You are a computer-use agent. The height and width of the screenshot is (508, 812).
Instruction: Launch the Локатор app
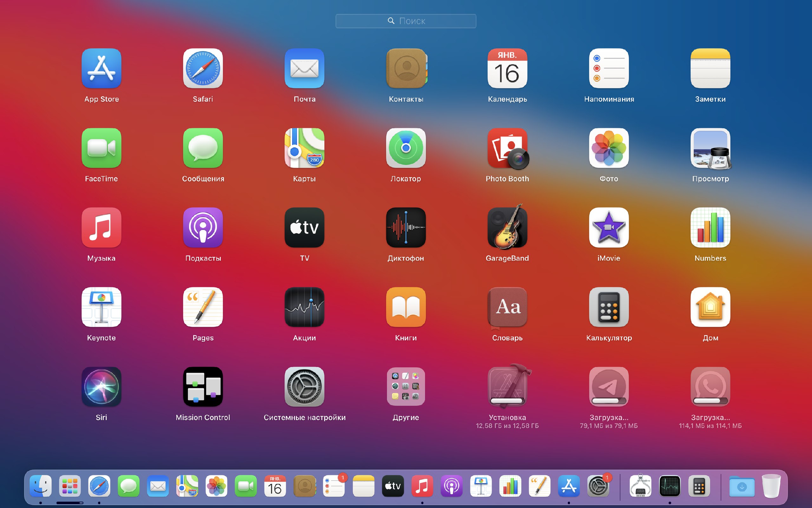(x=406, y=148)
